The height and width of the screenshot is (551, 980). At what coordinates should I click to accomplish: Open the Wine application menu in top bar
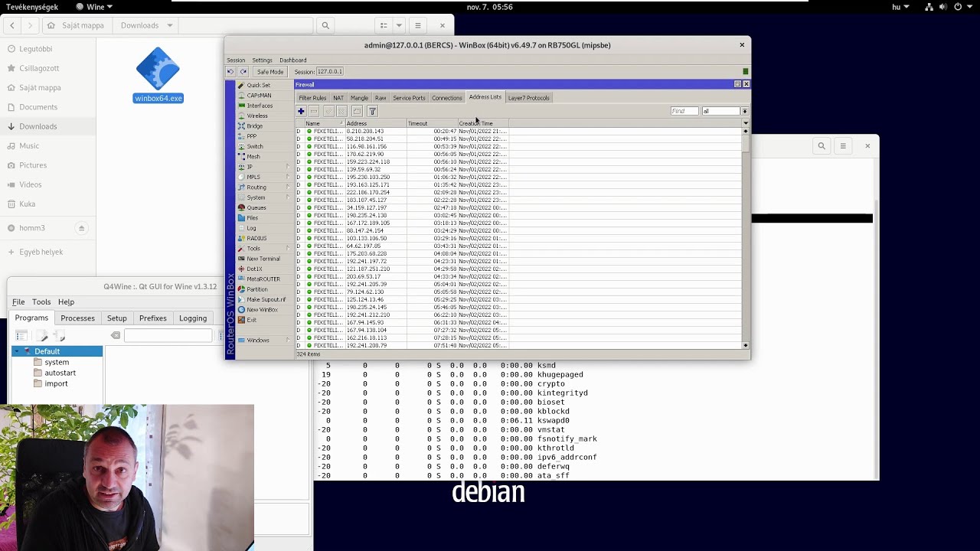point(94,7)
